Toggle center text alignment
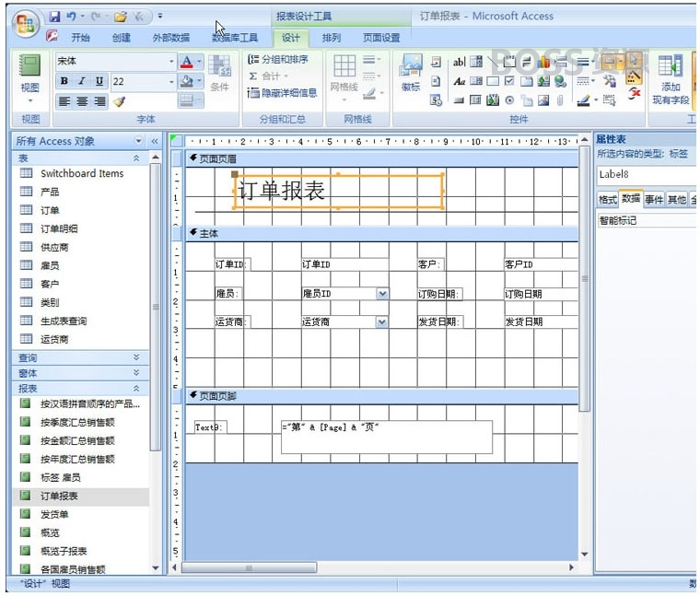This screenshot has height=596, width=700. 82,101
